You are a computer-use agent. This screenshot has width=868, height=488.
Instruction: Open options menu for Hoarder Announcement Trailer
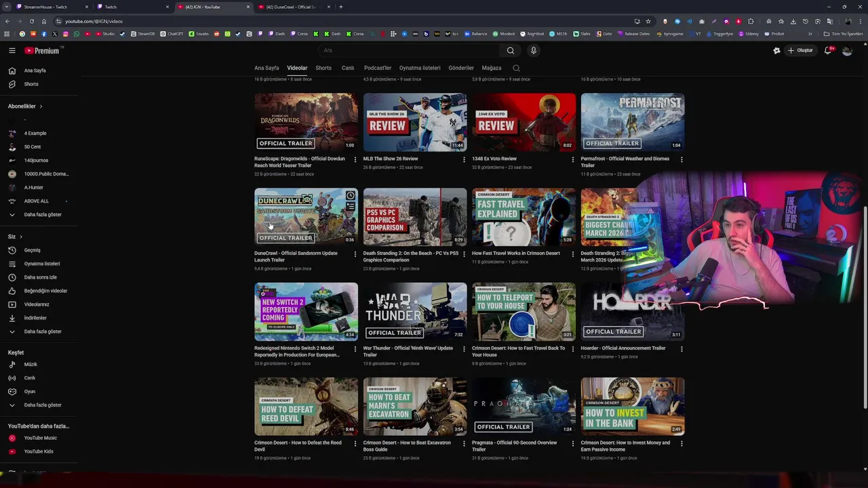click(x=682, y=349)
